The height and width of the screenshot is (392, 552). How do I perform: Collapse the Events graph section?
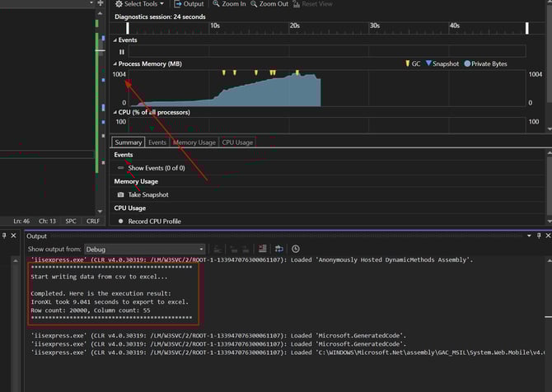coord(115,40)
